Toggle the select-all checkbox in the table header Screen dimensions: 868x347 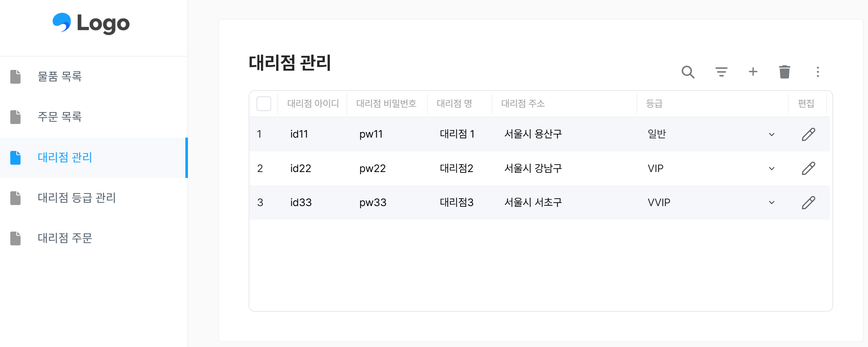pyautogui.click(x=264, y=104)
